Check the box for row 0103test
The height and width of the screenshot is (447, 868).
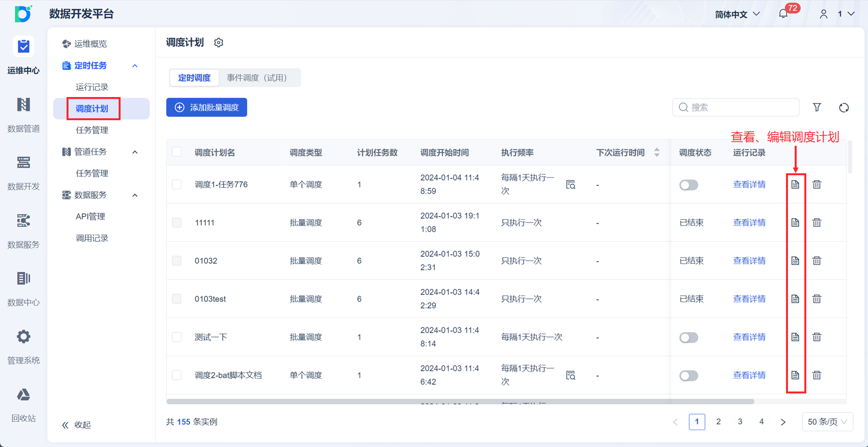pos(177,299)
